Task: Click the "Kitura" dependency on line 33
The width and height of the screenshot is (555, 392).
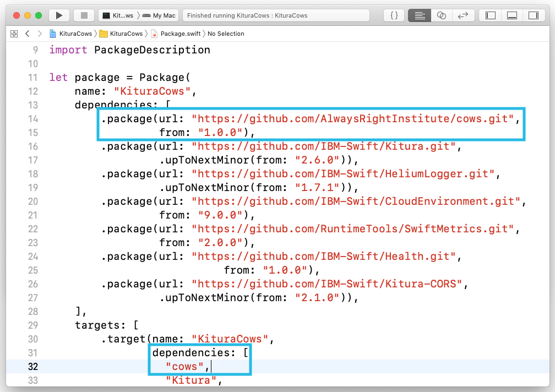Action: [x=191, y=380]
